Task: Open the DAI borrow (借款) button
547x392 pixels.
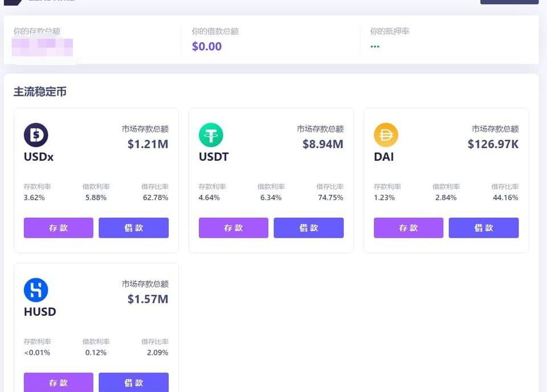Action: 483,228
